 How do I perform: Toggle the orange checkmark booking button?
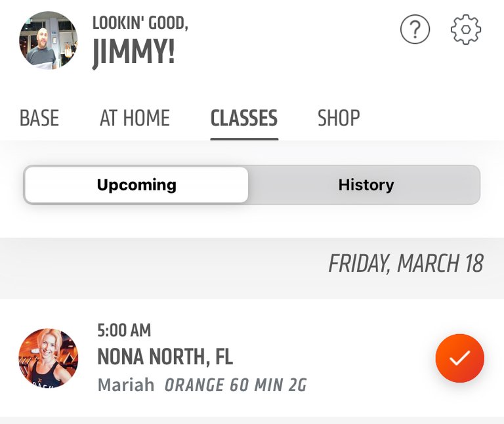click(x=459, y=358)
